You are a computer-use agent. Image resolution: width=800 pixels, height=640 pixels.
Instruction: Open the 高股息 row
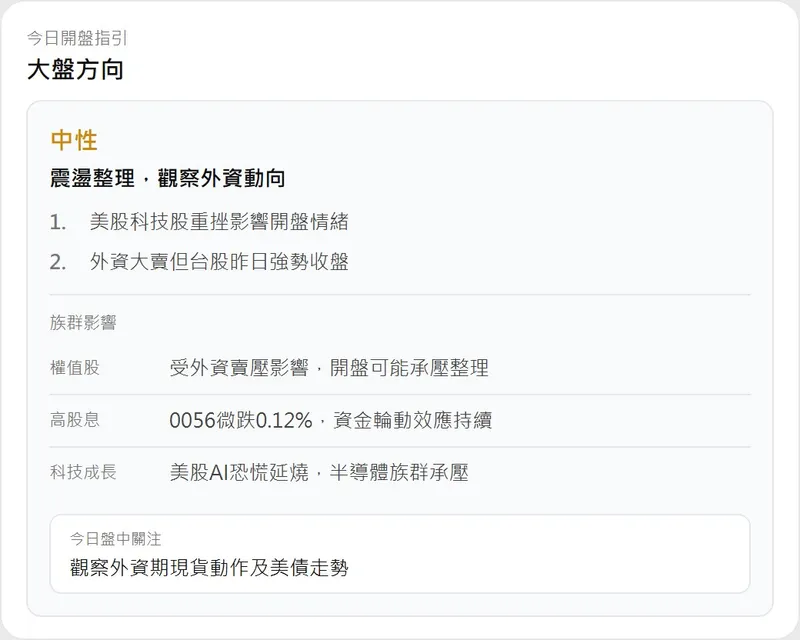point(400,420)
